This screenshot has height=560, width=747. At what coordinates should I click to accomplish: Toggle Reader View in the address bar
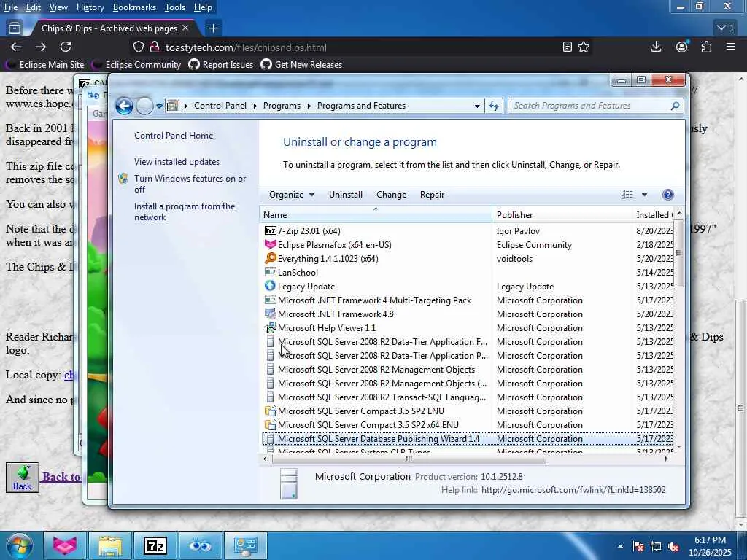pos(567,47)
